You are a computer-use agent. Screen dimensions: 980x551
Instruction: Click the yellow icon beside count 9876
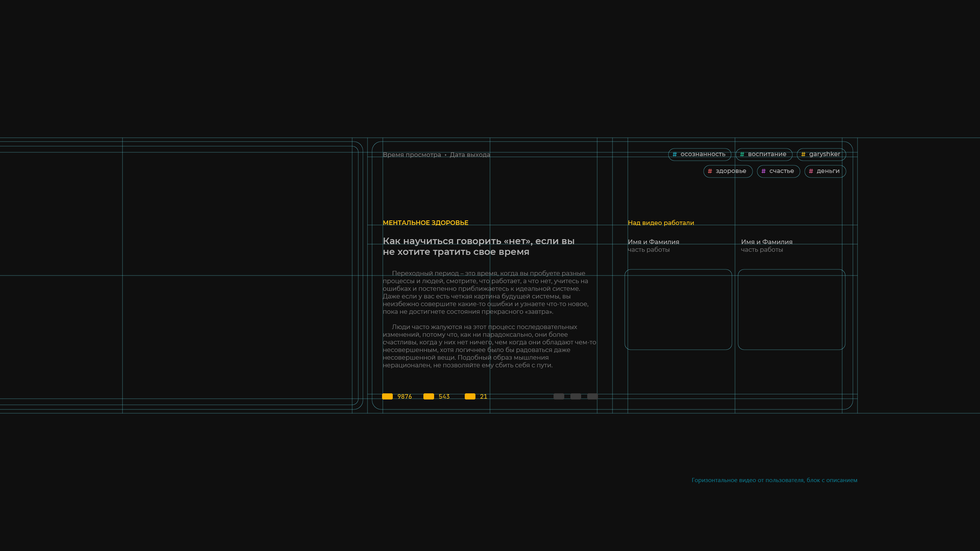(x=387, y=396)
